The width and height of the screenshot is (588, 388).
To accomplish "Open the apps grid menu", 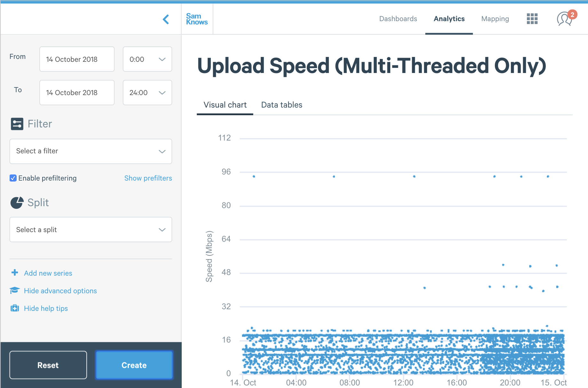I will 532,19.
